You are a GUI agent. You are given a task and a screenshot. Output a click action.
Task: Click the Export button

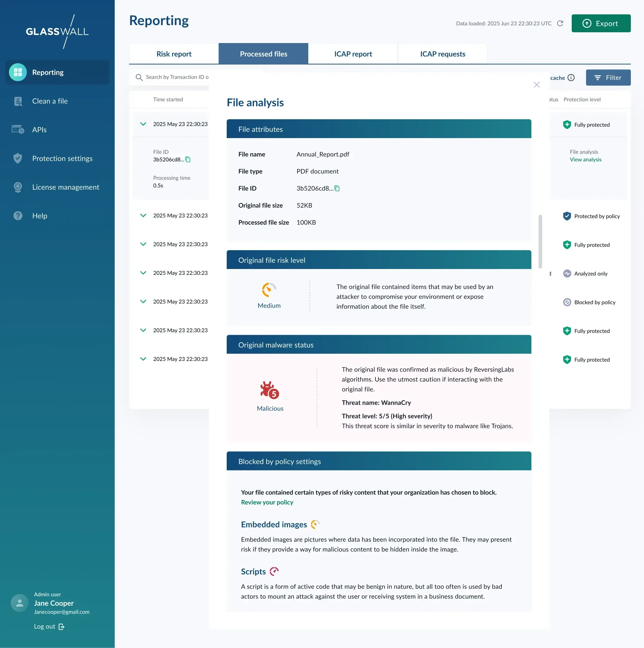pyautogui.click(x=601, y=23)
